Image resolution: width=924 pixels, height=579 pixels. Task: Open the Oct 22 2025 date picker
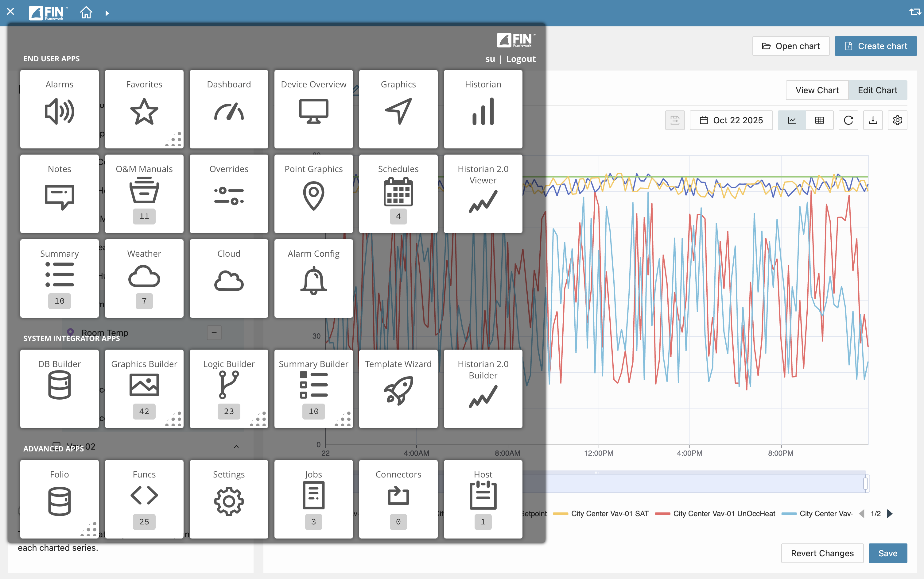pyautogui.click(x=731, y=120)
